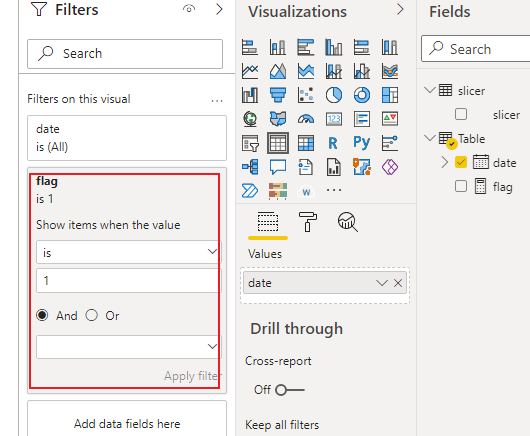This screenshot has height=436, width=530.
Task: Switch to the Analytics magnifier tab
Action: (347, 222)
